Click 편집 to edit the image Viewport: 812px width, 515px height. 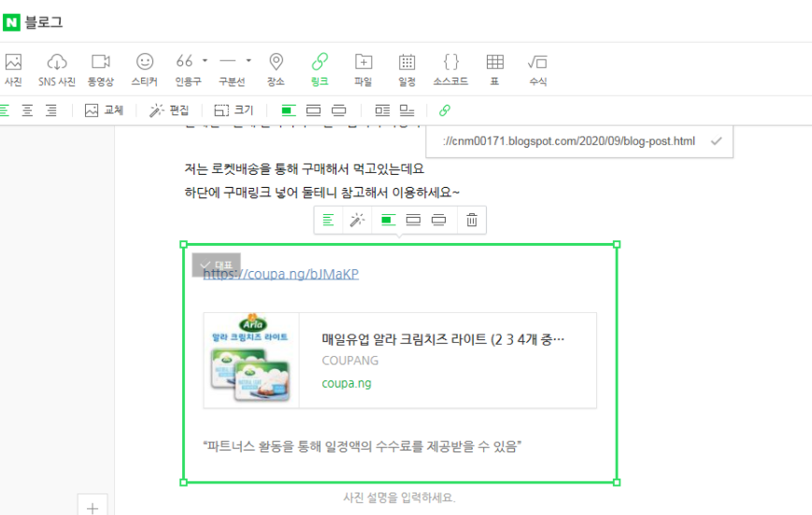point(169,110)
